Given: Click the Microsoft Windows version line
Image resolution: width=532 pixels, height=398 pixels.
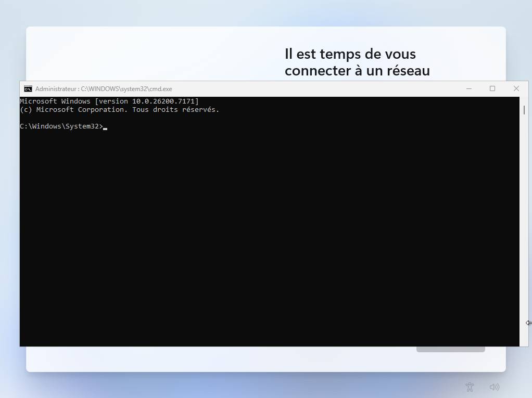Looking at the screenshot, I should pos(109,101).
